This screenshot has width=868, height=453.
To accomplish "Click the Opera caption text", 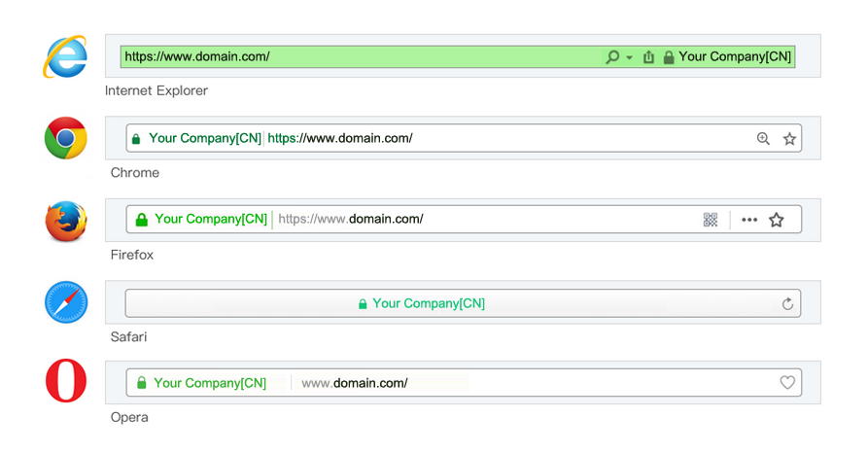I will 129,417.
